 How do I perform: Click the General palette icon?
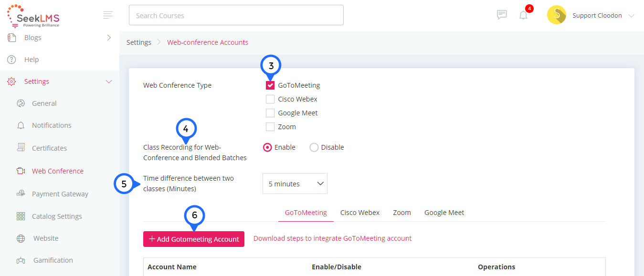pyautogui.click(x=21, y=103)
